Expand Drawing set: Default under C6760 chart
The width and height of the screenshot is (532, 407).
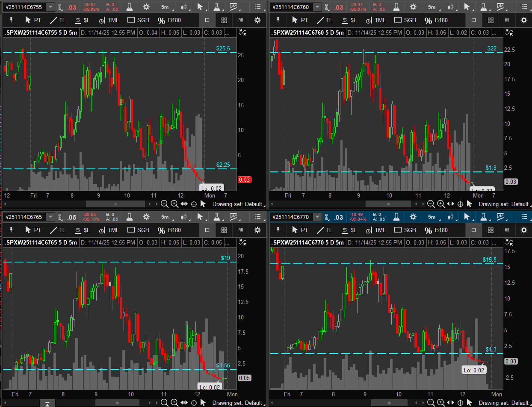pos(503,204)
